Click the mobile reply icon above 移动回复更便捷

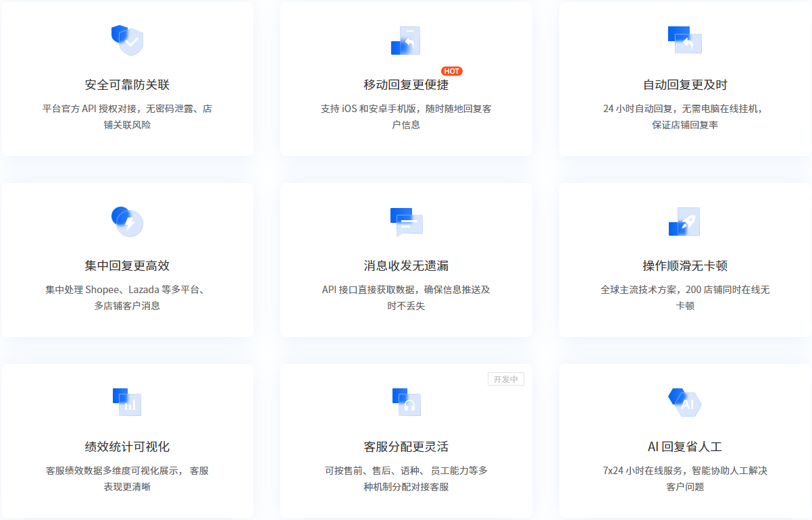click(x=406, y=41)
